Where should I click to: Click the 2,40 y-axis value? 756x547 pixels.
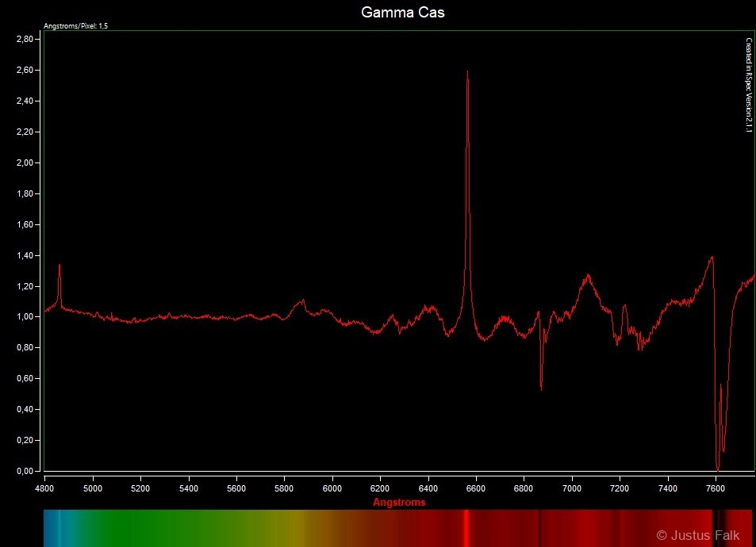pos(25,101)
